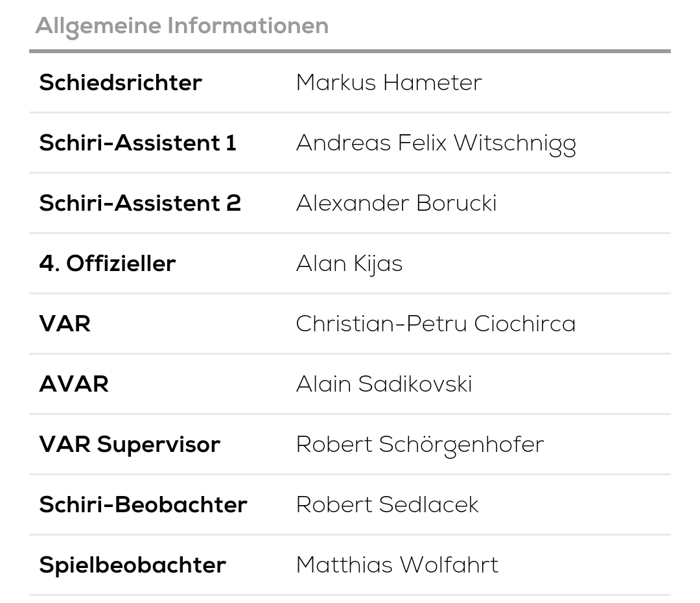Click the gray divider under the heading
This screenshot has width=700, height=603.
pyautogui.click(x=350, y=51)
